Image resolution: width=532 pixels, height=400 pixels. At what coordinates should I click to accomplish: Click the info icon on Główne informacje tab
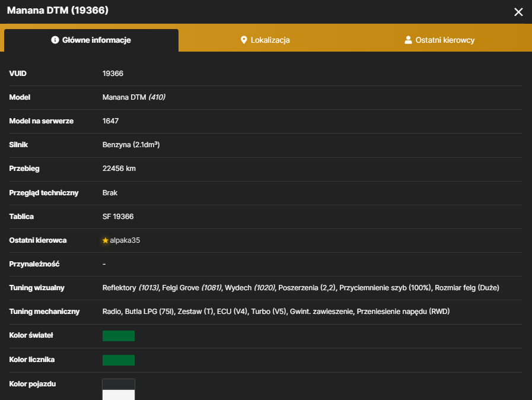(x=55, y=40)
